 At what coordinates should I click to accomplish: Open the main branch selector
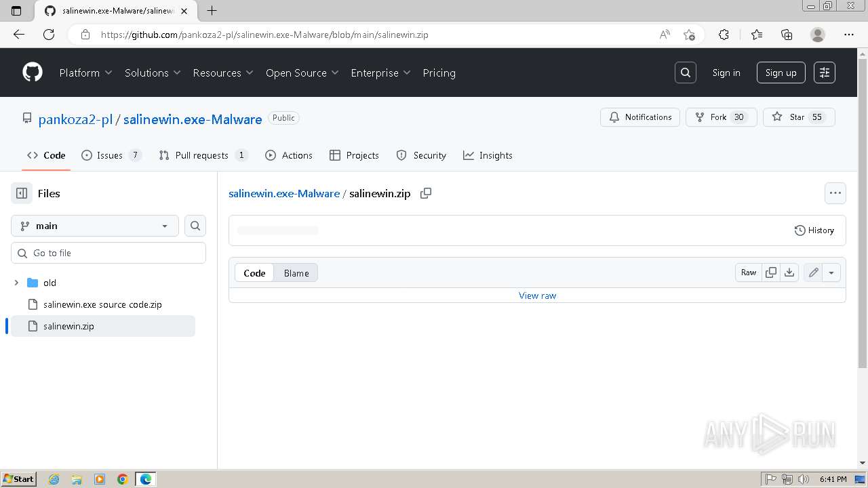pos(95,226)
